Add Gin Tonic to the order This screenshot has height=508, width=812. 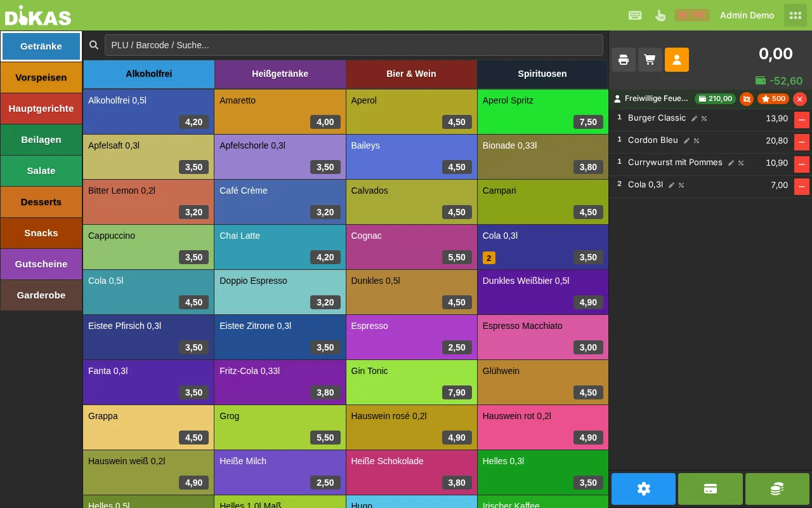point(412,382)
